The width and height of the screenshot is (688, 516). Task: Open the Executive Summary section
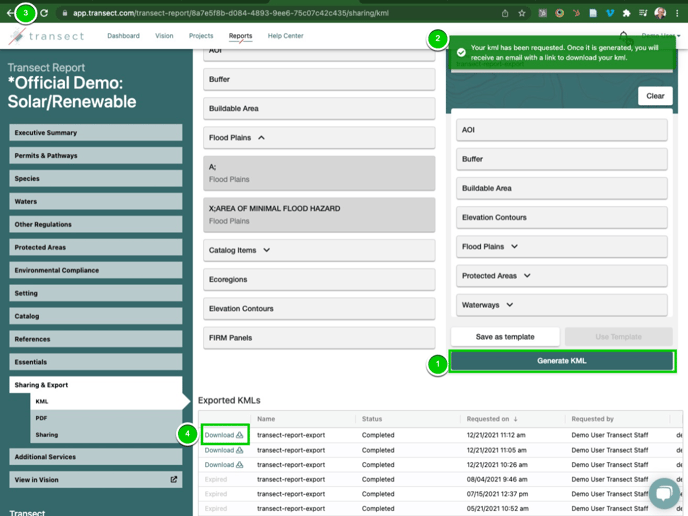tap(96, 133)
